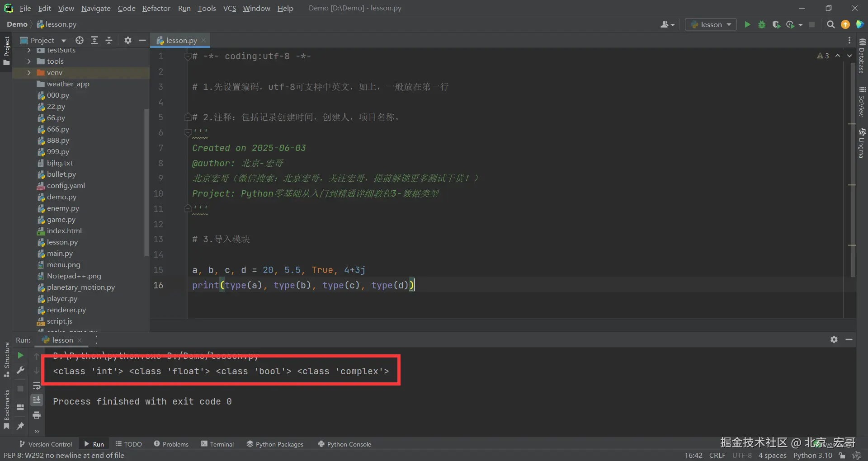The image size is (868, 461).
Task: Open the Python Packages tab
Action: click(x=275, y=444)
